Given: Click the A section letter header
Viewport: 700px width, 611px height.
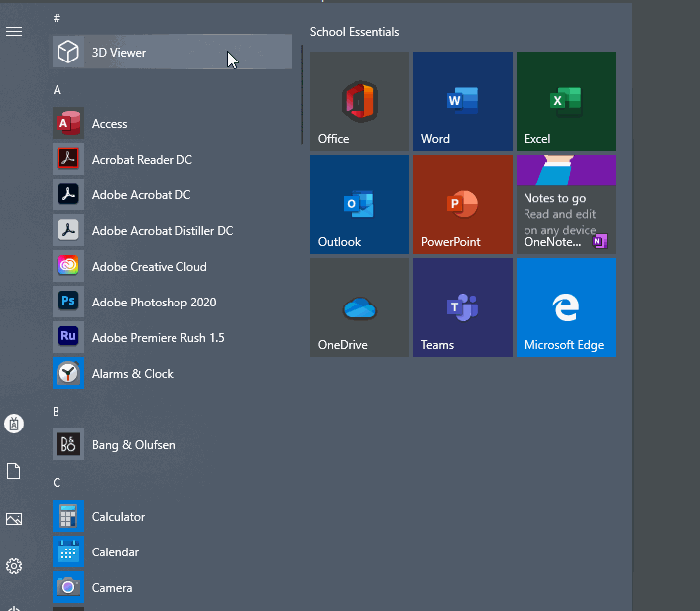Looking at the screenshot, I should tap(58, 90).
